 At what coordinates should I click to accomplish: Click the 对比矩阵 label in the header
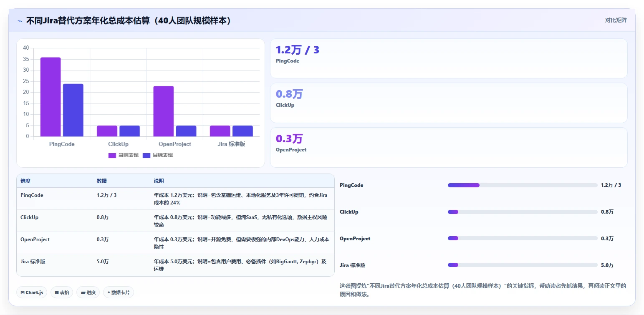pos(616,20)
